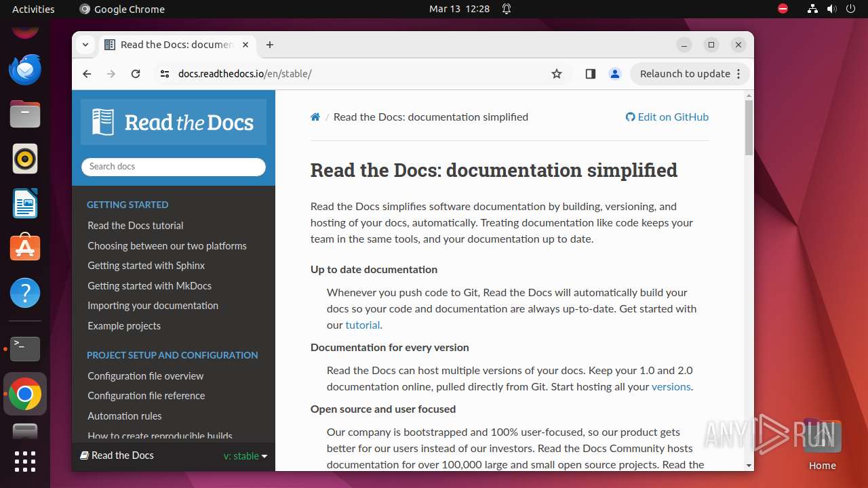Open Terminal from the dock
Viewport: 868px width, 488px height.
point(25,349)
